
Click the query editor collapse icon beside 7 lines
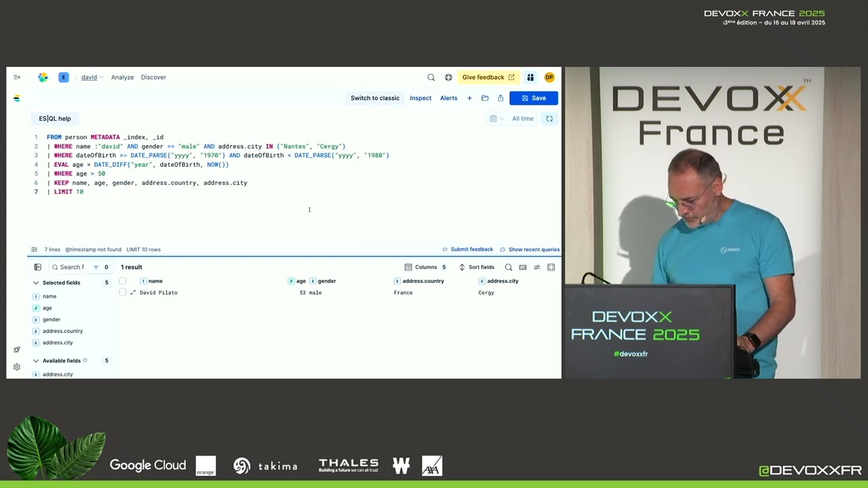pyautogui.click(x=34, y=249)
